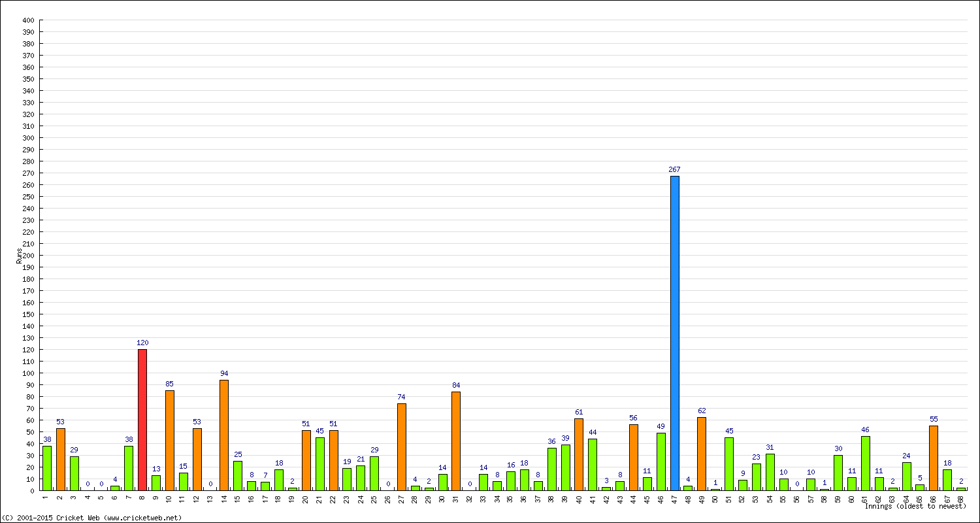This screenshot has height=523, width=980.
Task: Click the red 120-run bar
Action: click(142, 420)
